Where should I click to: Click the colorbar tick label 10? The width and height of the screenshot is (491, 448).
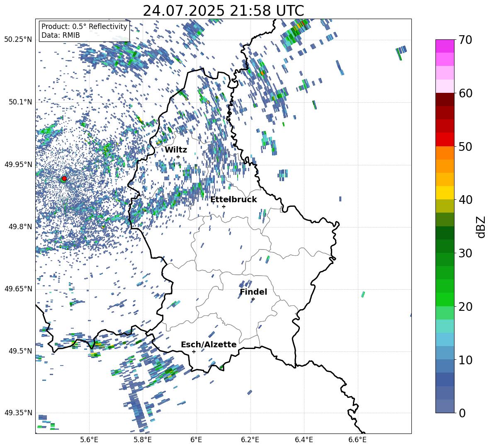click(465, 360)
